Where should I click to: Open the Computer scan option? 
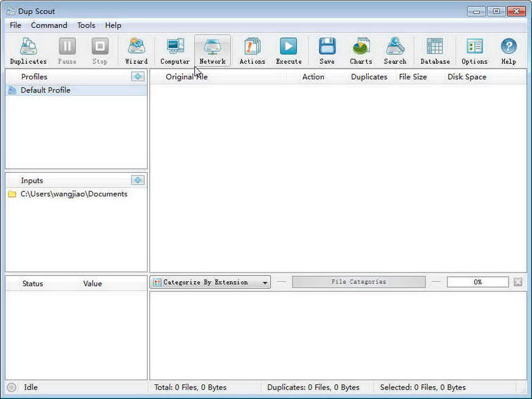point(174,51)
